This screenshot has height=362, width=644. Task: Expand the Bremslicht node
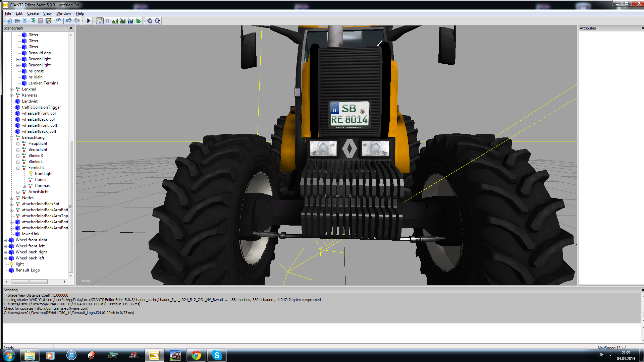[x=18, y=150]
